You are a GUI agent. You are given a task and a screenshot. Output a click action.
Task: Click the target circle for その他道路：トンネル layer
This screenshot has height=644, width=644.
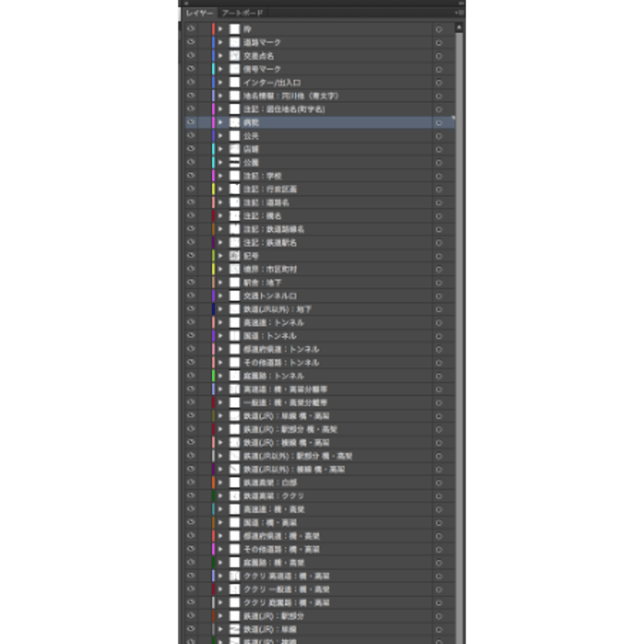(x=439, y=363)
